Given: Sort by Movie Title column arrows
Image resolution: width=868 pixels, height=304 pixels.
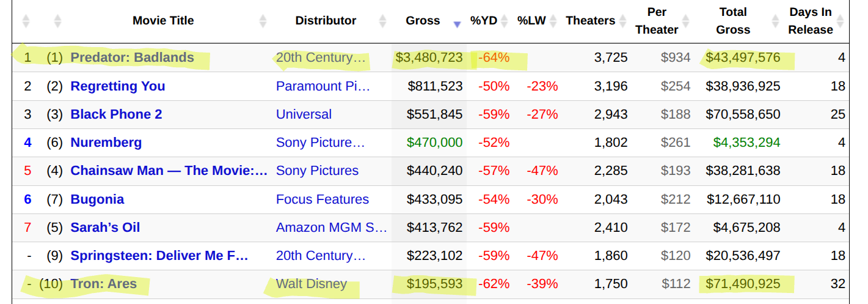Looking at the screenshot, I should (263, 21).
